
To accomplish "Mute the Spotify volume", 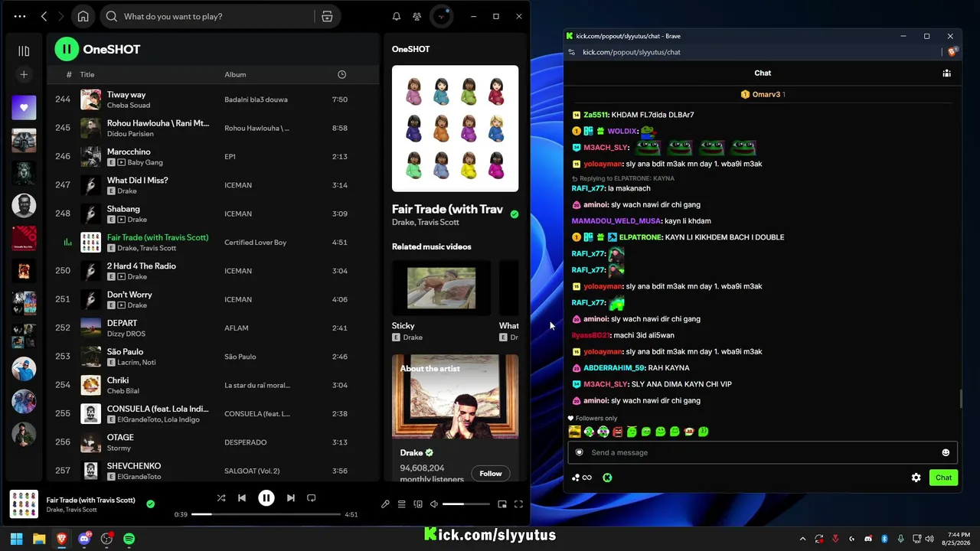I will [x=434, y=504].
